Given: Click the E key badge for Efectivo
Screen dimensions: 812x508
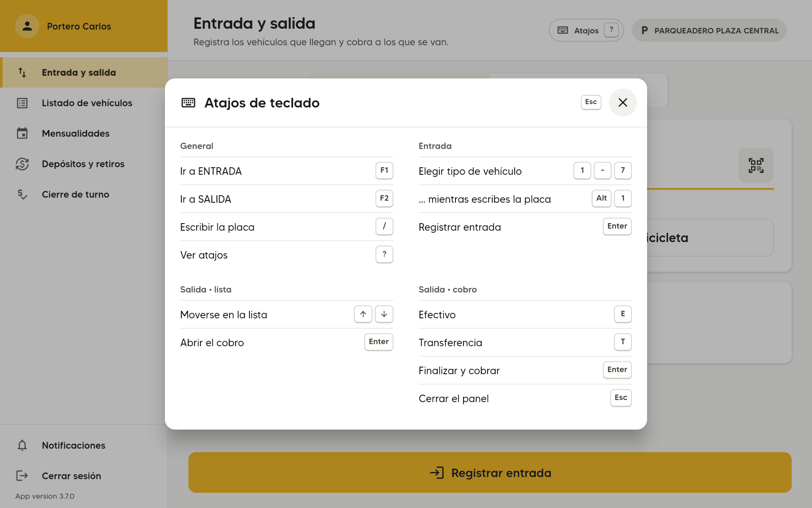Looking at the screenshot, I should pos(623,314).
